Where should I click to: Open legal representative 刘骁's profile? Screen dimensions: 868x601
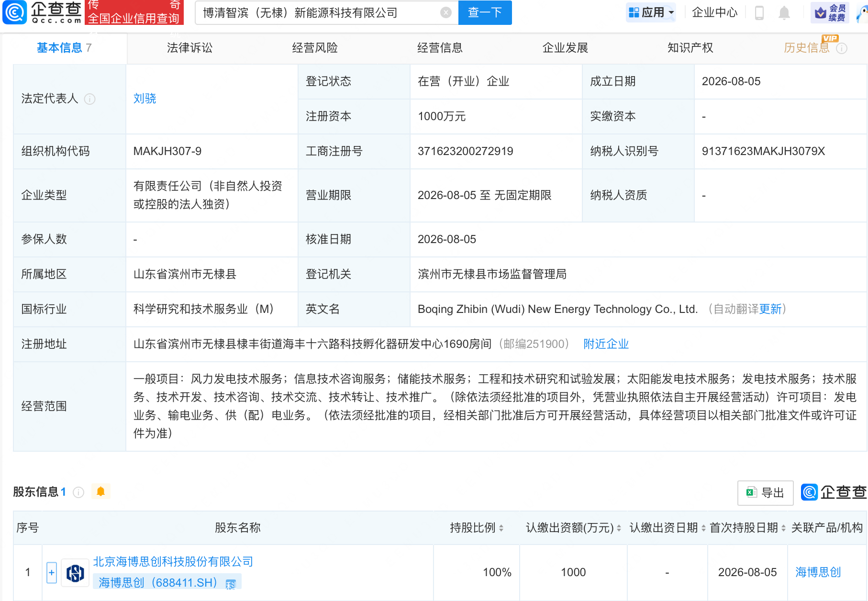[x=145, y=99]
